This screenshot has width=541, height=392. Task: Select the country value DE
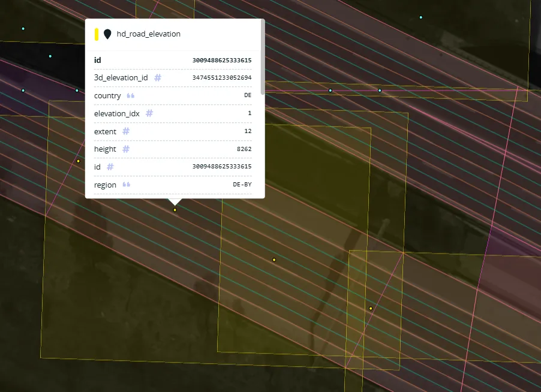tap(248, 95)
